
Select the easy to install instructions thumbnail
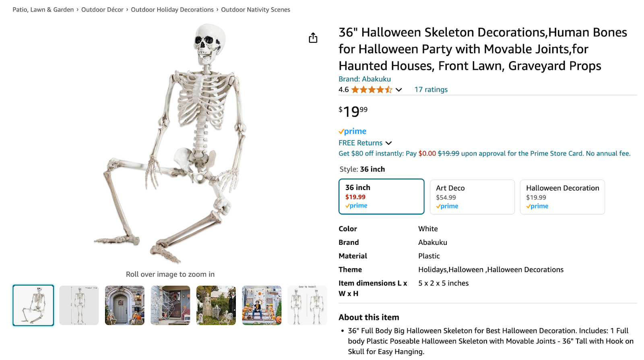[x=307, y=305]
